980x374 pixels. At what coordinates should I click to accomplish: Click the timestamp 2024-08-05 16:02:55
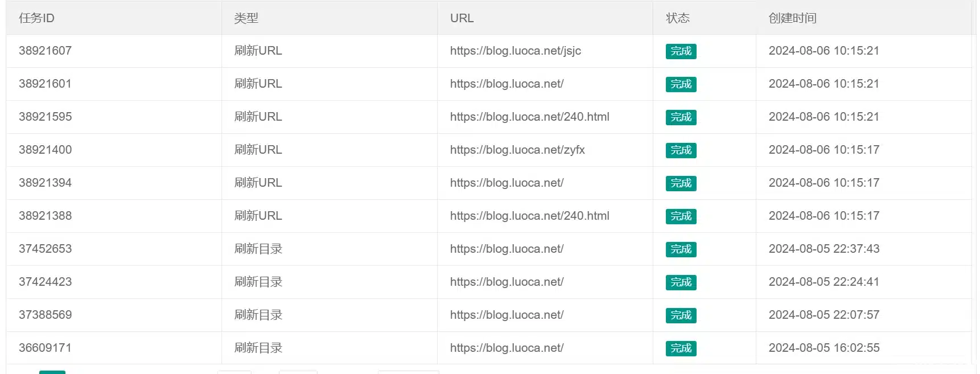(x=823, y=348)
